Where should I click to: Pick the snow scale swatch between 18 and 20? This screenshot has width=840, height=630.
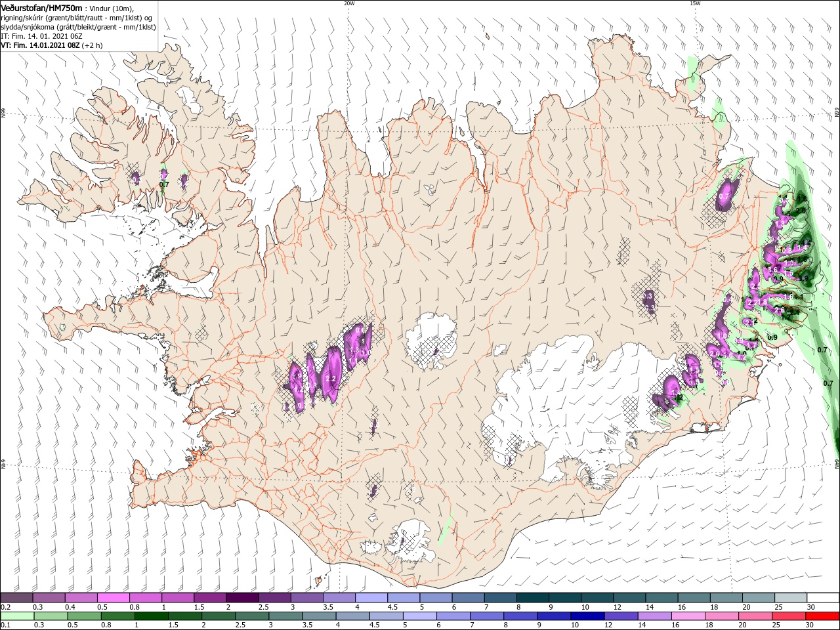[726, 598]
